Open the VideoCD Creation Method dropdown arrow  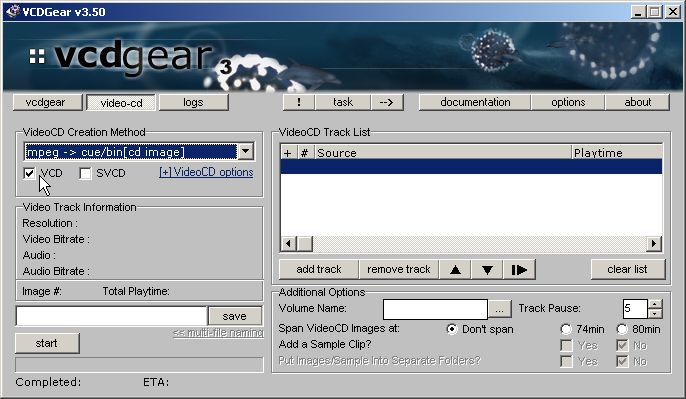pyautogui.click(x=246, y=152)
